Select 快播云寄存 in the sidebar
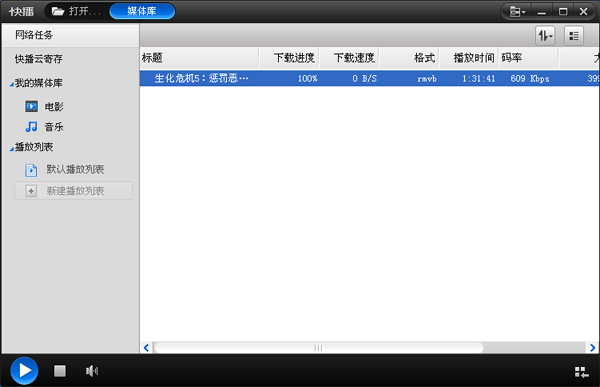 point(39,59)
